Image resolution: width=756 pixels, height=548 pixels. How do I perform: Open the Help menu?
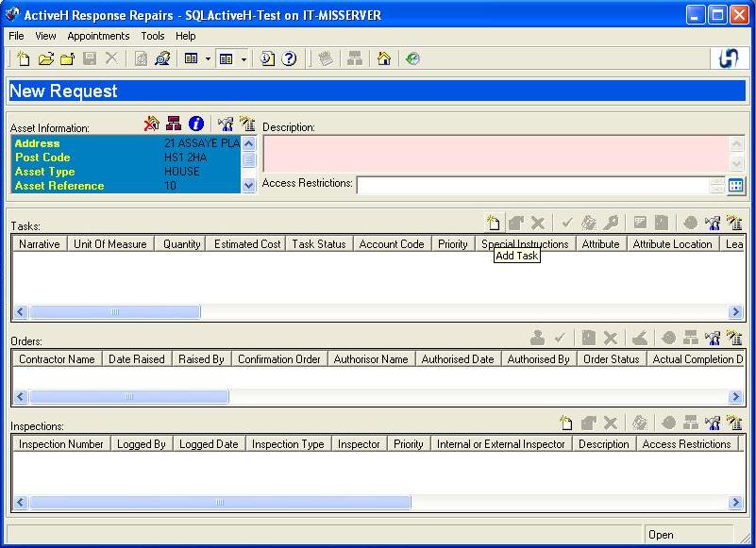[x=186, y=36]
